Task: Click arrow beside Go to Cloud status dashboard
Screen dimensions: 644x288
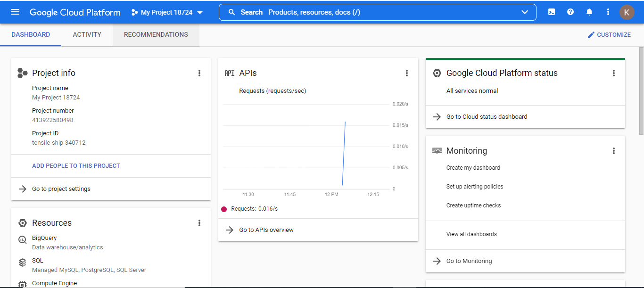Action: pyautogui.click(x=437, y=117)
